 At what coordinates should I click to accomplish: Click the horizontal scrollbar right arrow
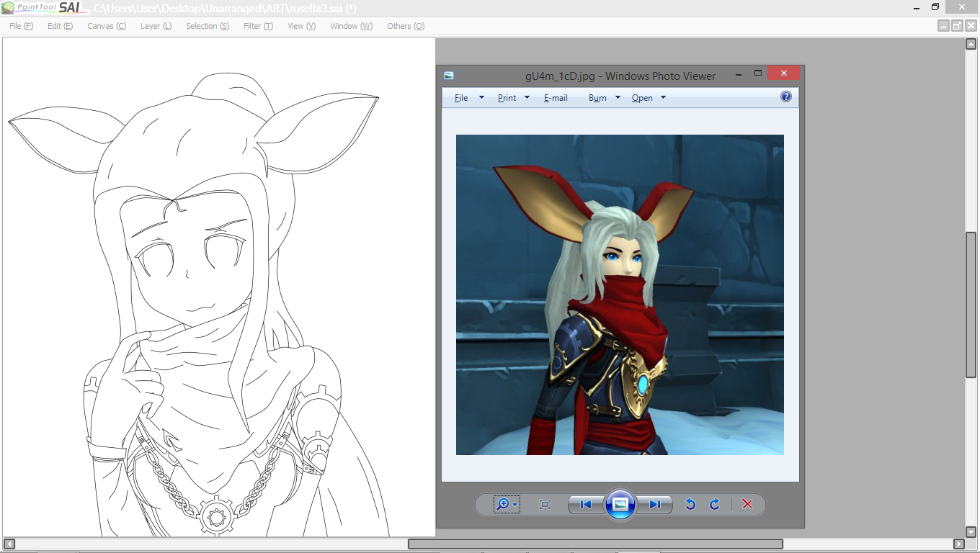958,544
